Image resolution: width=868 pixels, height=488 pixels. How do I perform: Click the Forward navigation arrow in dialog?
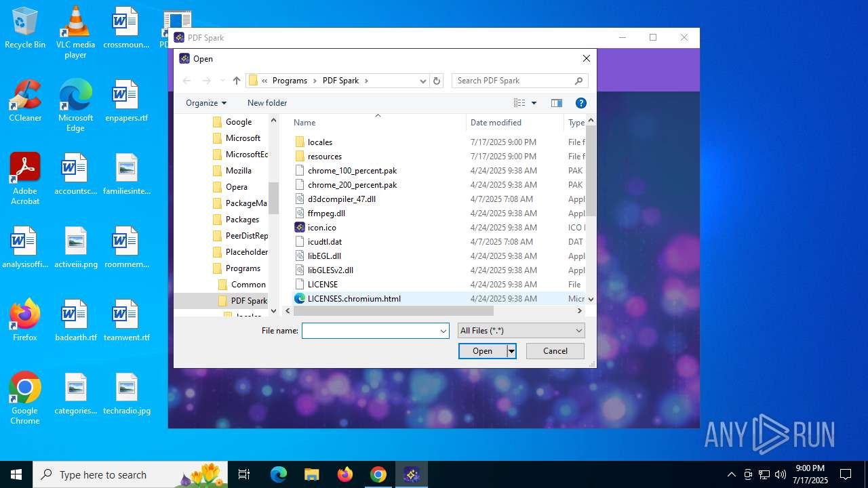(x=207, y=81)
